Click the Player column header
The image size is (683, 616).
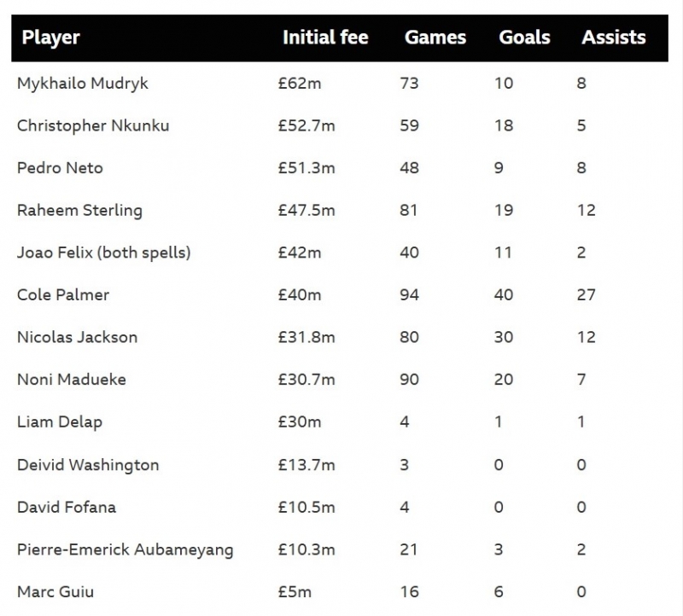[x=51, y=38]
